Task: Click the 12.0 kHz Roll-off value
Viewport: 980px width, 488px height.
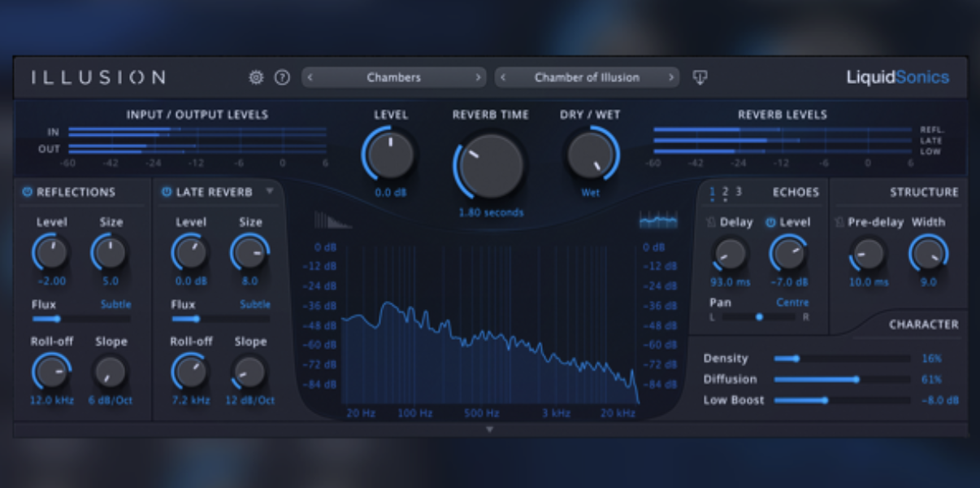Action: coord(51,400)
